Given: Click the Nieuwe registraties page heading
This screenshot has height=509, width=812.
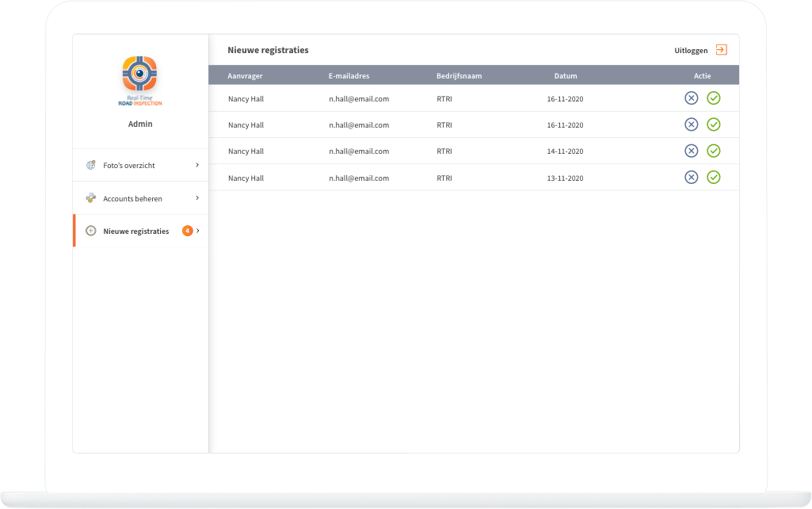Looking at the screenshot, I should pyautogui.click(x=269, y=50).
